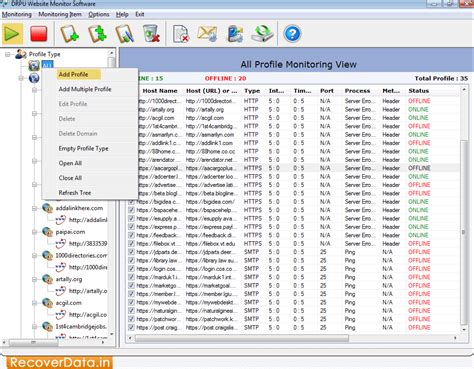474x369 pixels.
Task: Click the Add Multiple Profile toolbar icon
Action: 97,34
